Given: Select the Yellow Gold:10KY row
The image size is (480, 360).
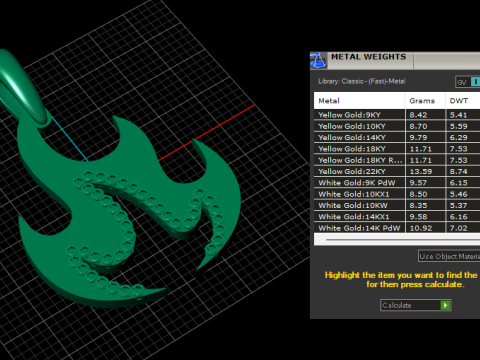Looking at the screenshot, I should click(397, 126).
